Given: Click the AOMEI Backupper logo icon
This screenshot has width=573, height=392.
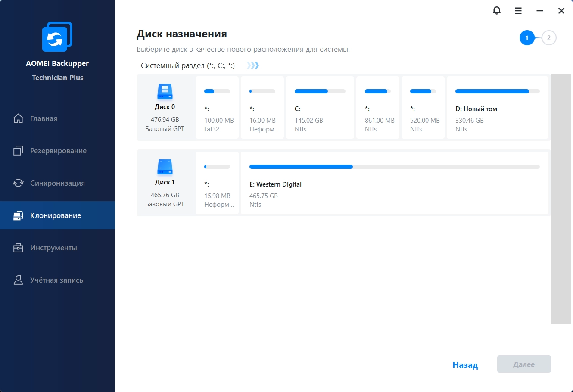Looking at the screenshot, I should click(57, 37).
